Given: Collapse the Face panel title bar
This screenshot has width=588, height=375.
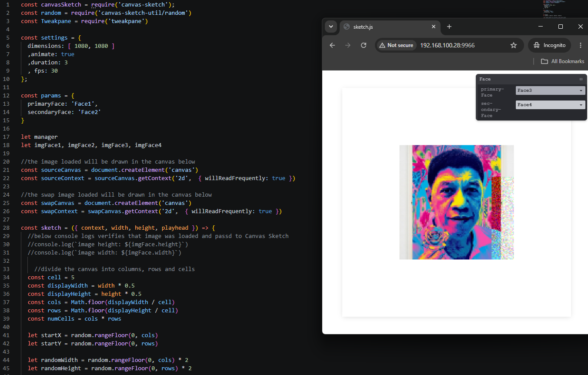Looking at the screenshot, I should pyautogui.click(x=531, y=79).
